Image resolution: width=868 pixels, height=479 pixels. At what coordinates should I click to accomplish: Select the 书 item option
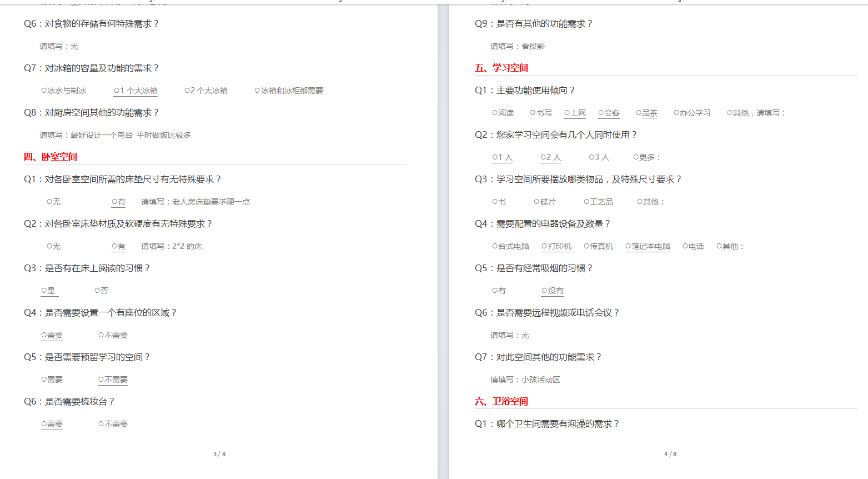pyautogui.click(x=499, y=202)
